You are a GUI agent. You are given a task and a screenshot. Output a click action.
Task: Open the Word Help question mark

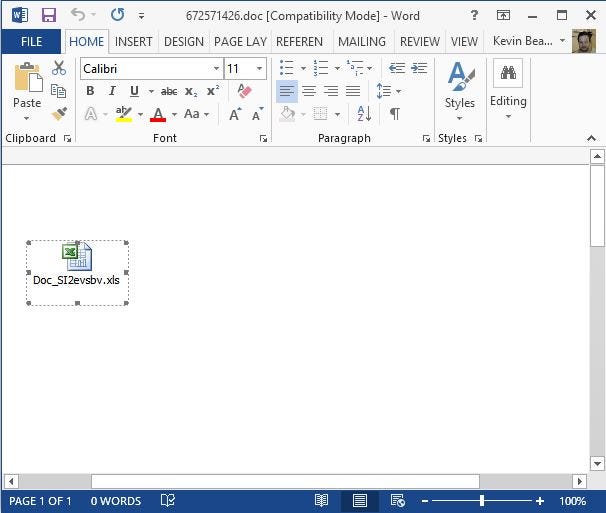click(474, 15)
